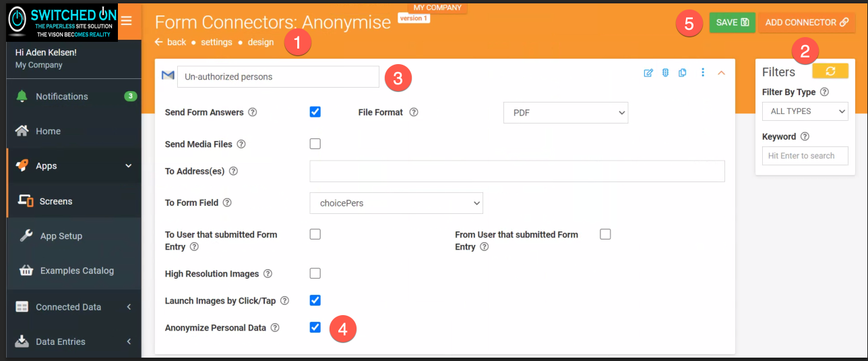868x361 pixels.
Task: Click the version 1 label
Action: point(414,18)
